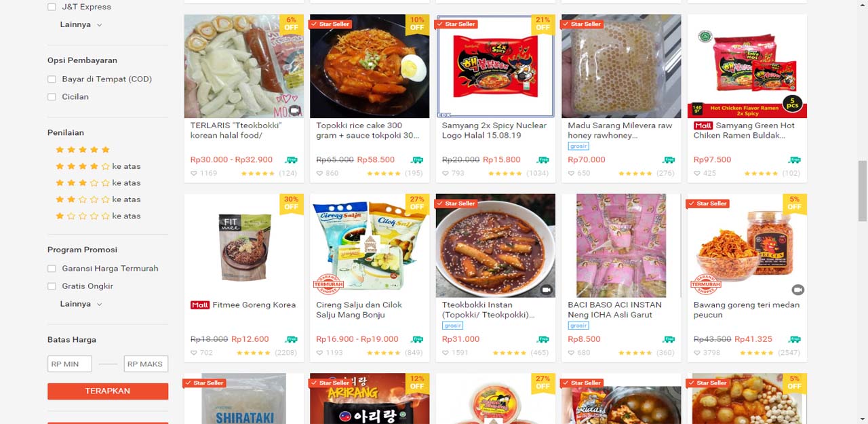Like the TERLARIS Tteokbokki product heart icon

point(194,174)
